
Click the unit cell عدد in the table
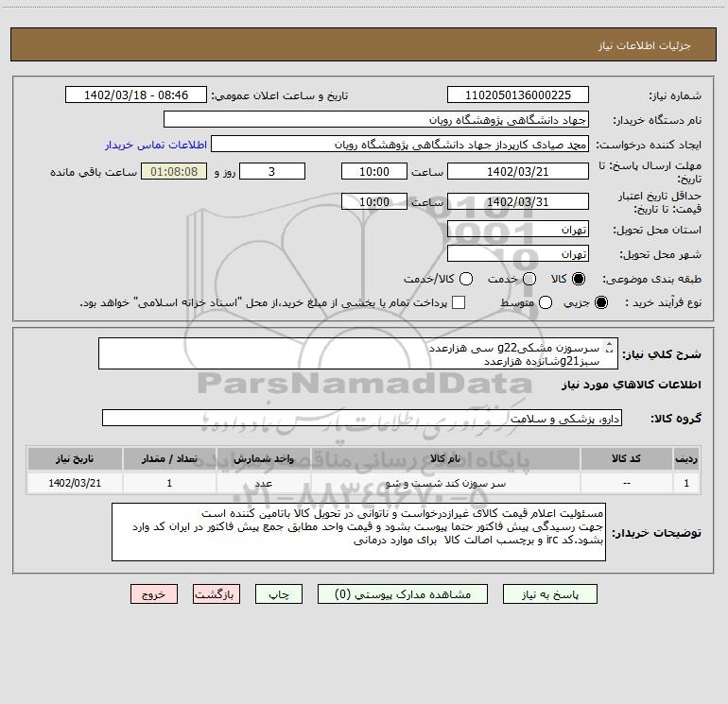tap(263, 483)
